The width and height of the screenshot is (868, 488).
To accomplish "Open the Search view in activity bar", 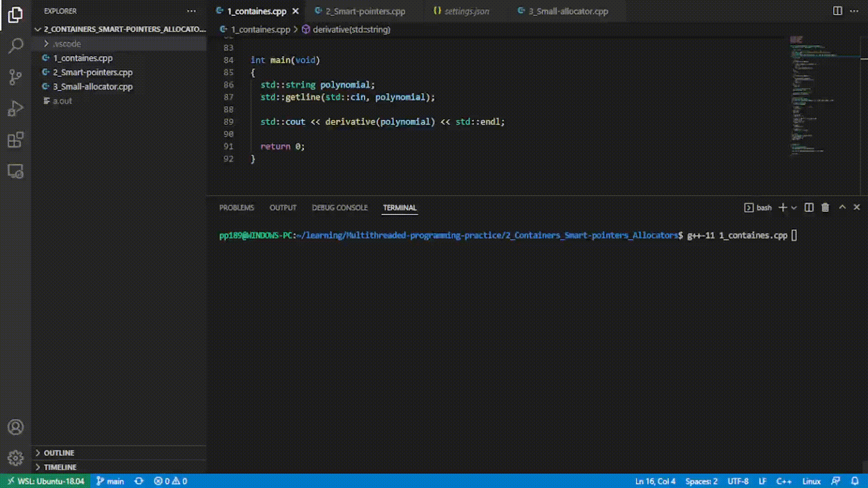I will point(15,46).
